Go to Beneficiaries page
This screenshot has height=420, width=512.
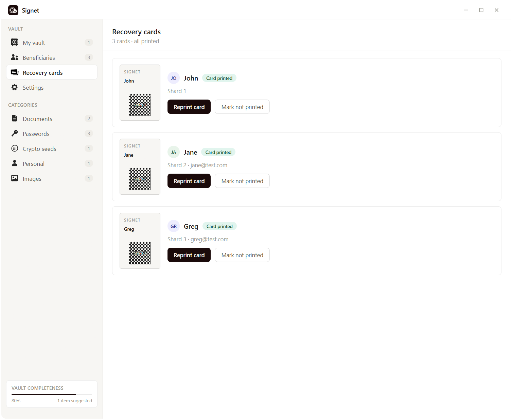(52, 57)
